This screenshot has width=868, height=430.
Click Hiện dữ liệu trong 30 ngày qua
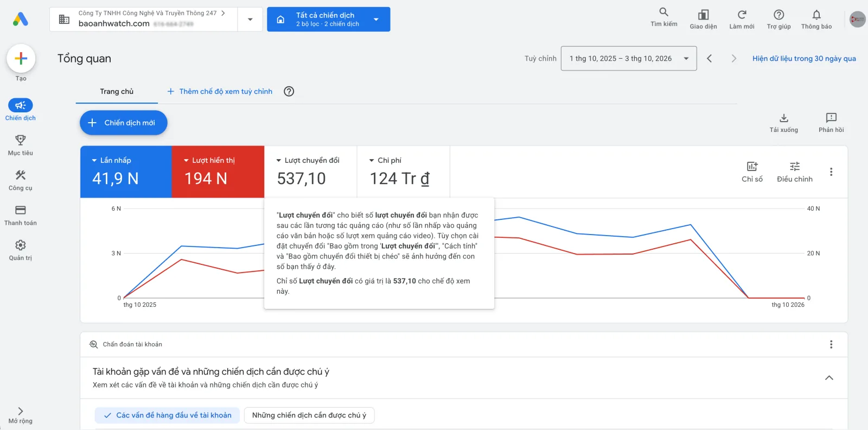point(804,59)
